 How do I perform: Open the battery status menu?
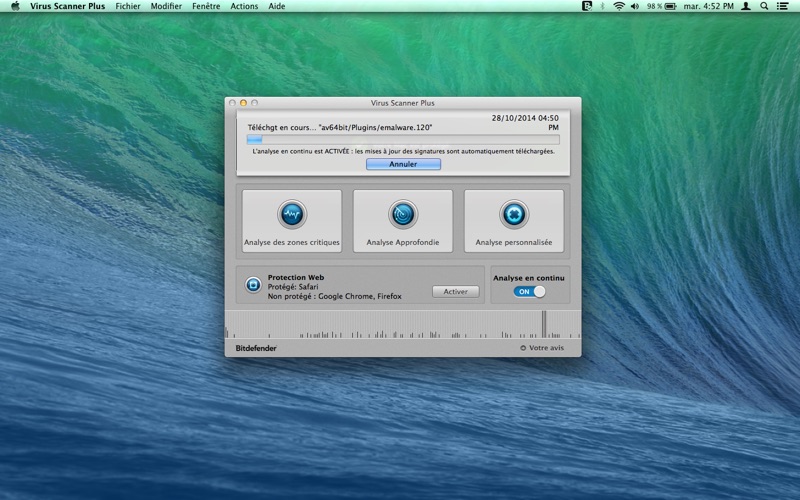click(670, 6)
